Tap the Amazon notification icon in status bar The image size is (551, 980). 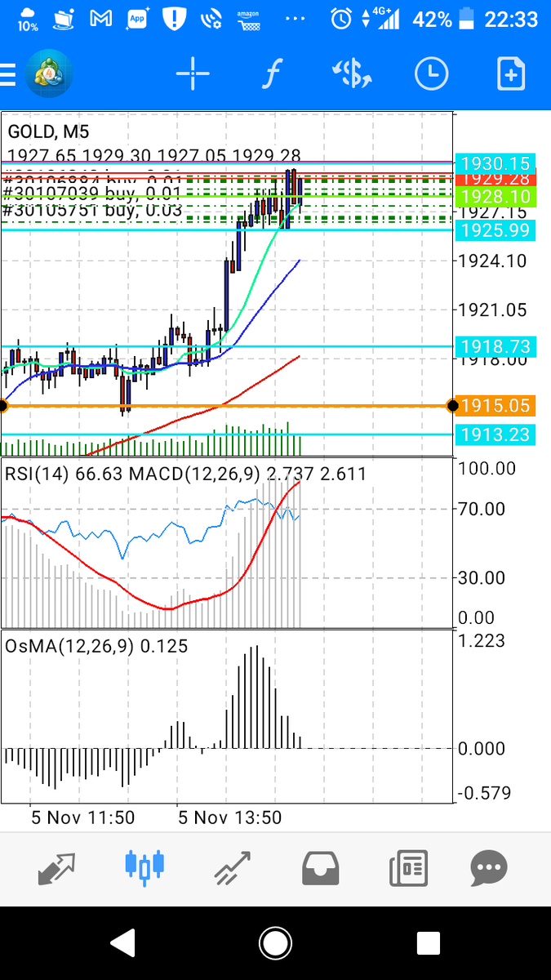(x=247, y=19)
